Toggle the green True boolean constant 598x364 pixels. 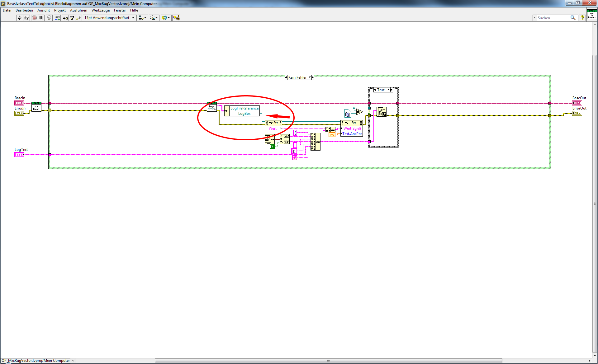(x=272, y=146)
